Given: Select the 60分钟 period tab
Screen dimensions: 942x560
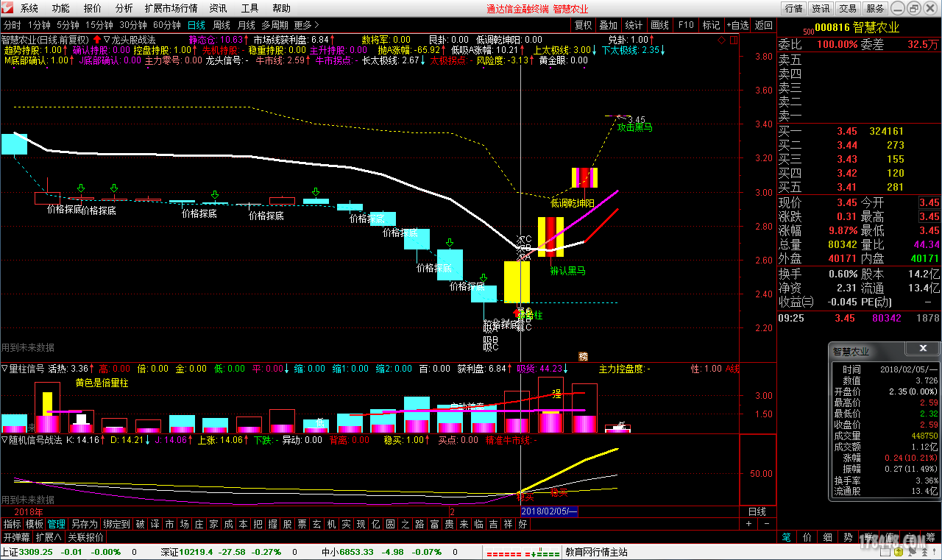Looking at the screenshot, I should 167,25.
